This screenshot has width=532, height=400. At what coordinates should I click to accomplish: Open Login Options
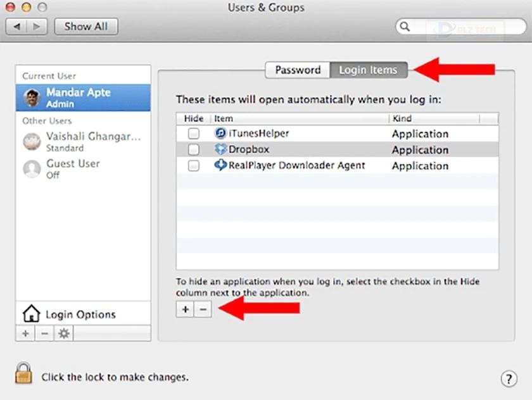click(x=83, y=313)
